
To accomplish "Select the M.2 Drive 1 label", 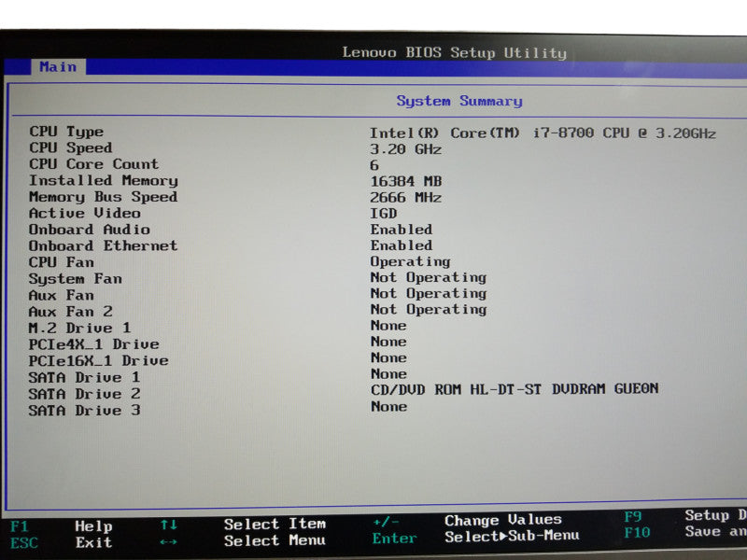I will click(x=79, y=329).
